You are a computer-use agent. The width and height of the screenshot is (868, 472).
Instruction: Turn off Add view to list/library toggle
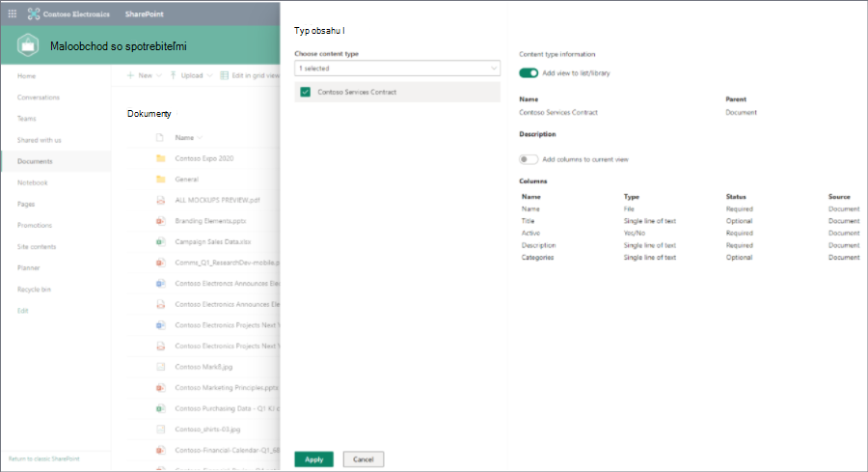click(x=529, y=73)
